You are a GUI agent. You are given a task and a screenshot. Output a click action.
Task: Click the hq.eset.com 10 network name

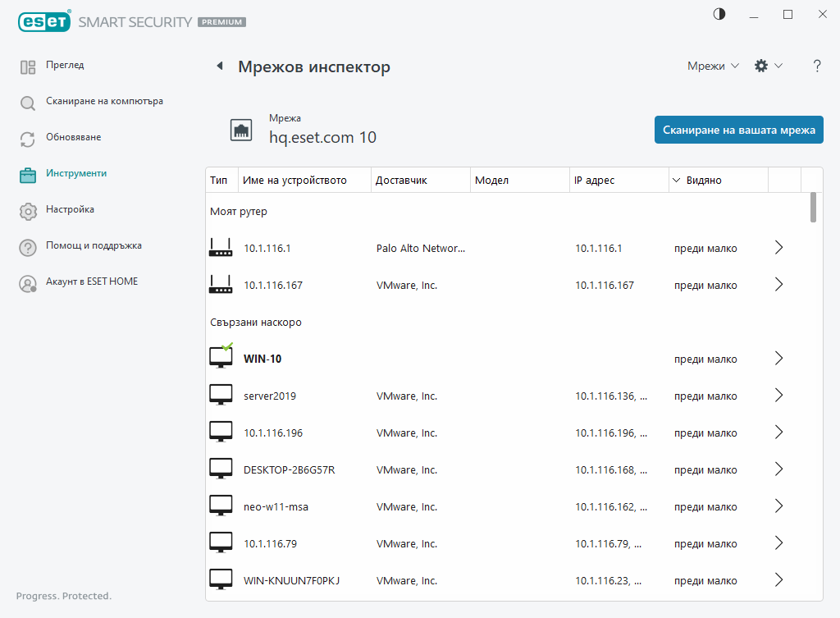(x=322, y=137)
